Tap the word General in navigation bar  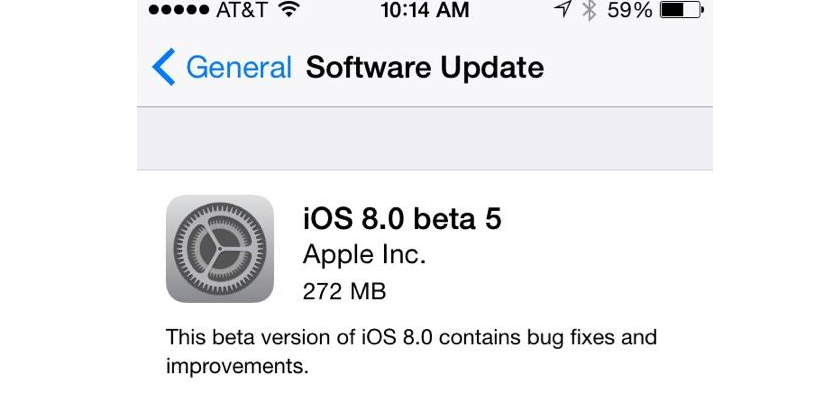tap(239, 68)
